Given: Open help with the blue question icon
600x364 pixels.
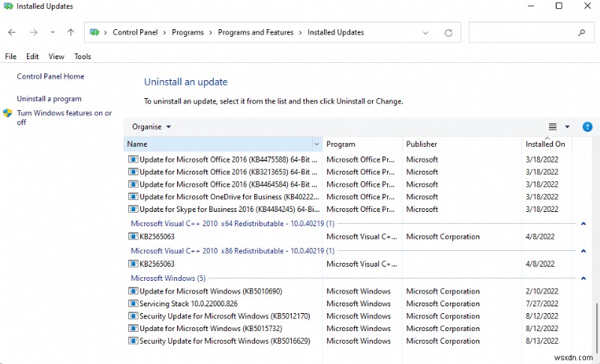Looking at the screenshot, I should [587, 127].
